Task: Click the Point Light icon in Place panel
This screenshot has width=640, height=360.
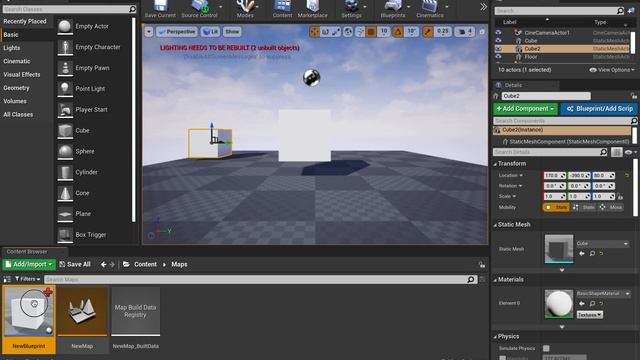Action: (x=64, y=89)
